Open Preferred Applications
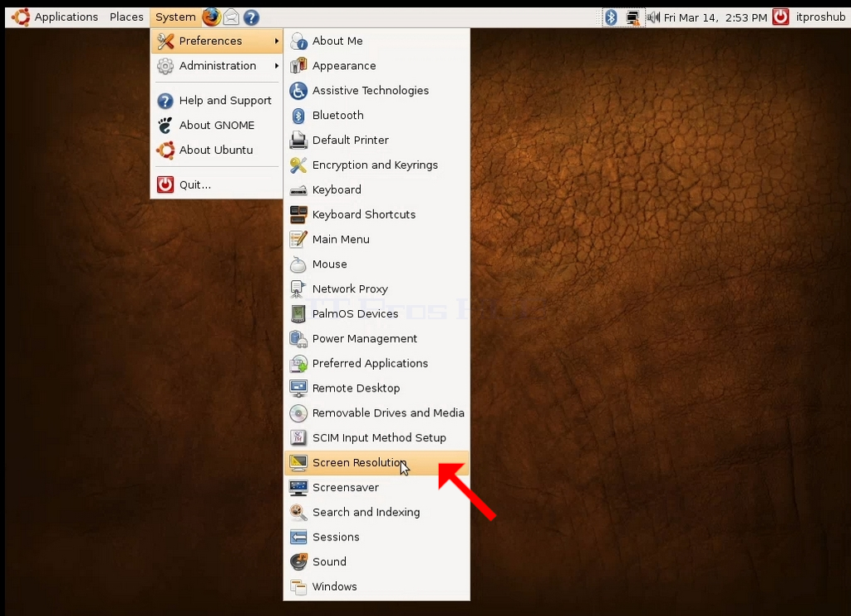This screenshot has width=851, height=616. click(376, 363)
